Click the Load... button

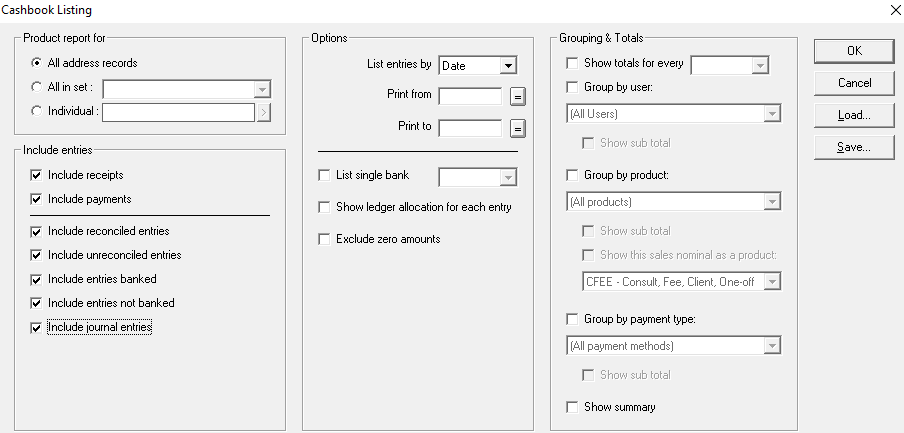[x=853, y=115]
